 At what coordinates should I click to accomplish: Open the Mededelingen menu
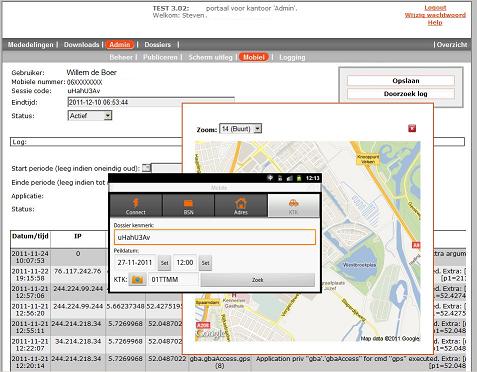click(x=30, y=45)
